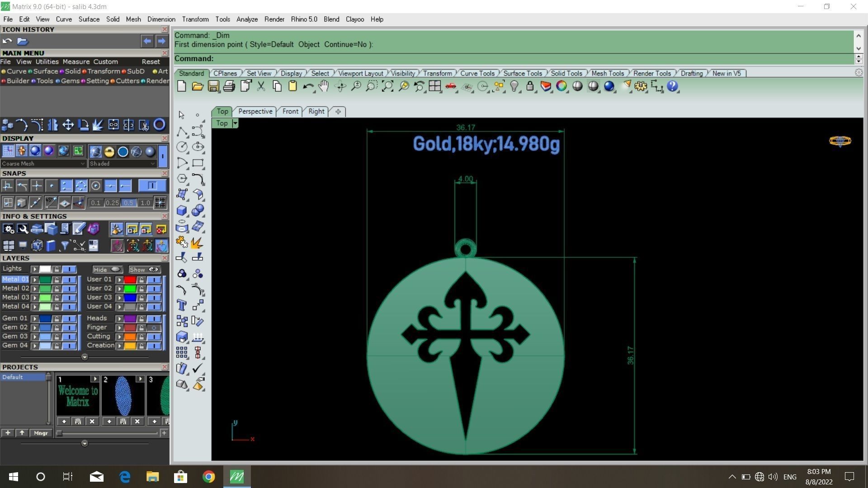Open the Shaded display mode dropdown
Viewport: 868px width, 488px height.
click(123, 164)
